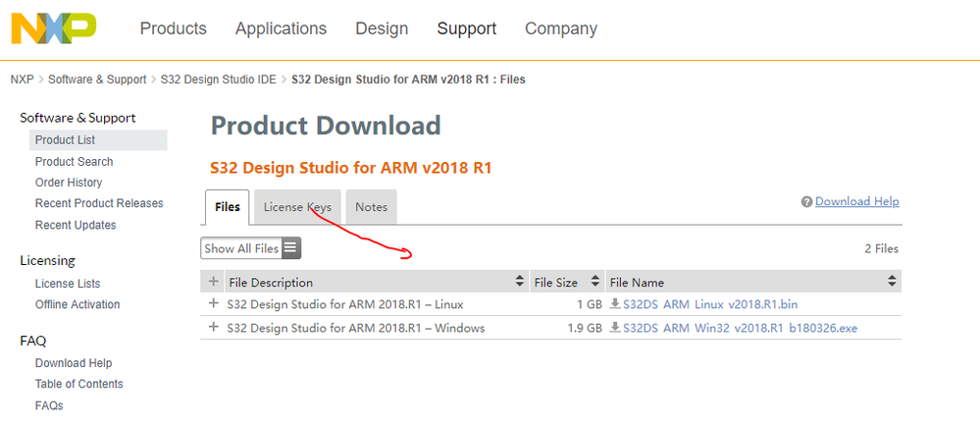
Task: Open FAQs in the sidebar
Action: [49, 405]
